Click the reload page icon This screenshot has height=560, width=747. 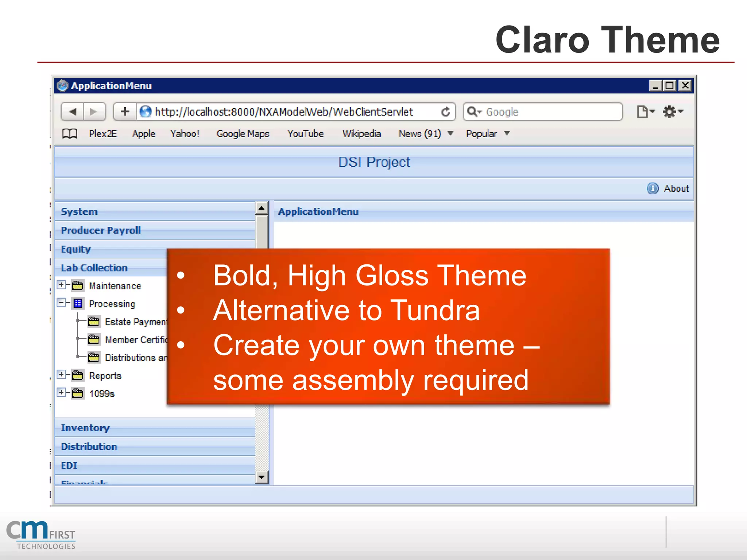point(445,112)
